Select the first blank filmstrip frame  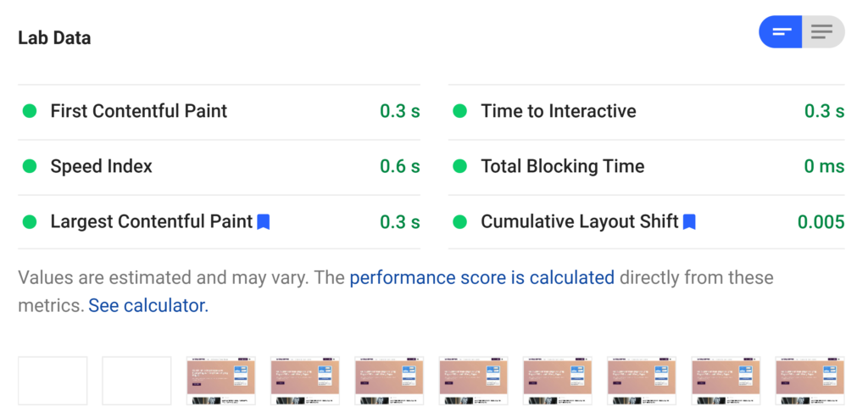pos(53,381)
